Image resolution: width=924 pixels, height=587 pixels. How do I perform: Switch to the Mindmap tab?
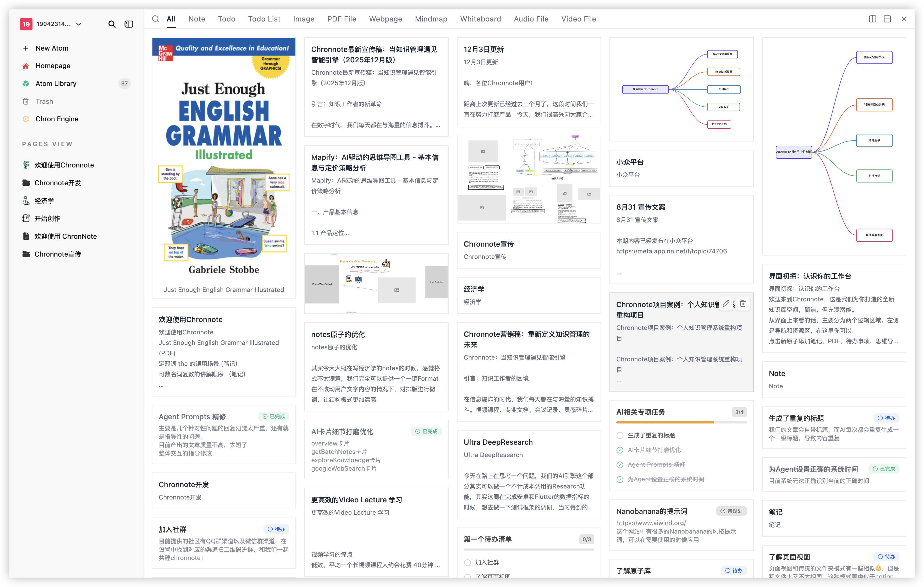pos(431,19)
